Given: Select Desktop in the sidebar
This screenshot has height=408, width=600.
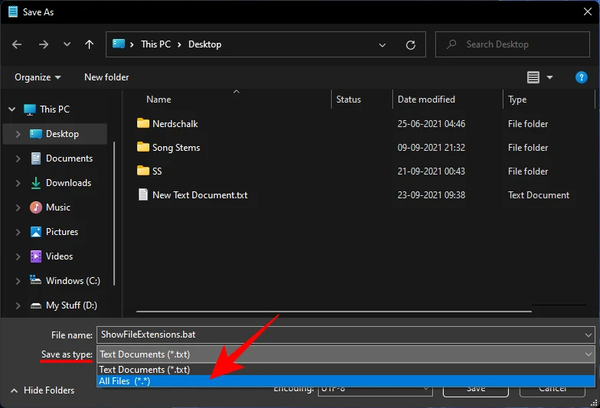Looking at the screenshot, I should tap(62, 134).
